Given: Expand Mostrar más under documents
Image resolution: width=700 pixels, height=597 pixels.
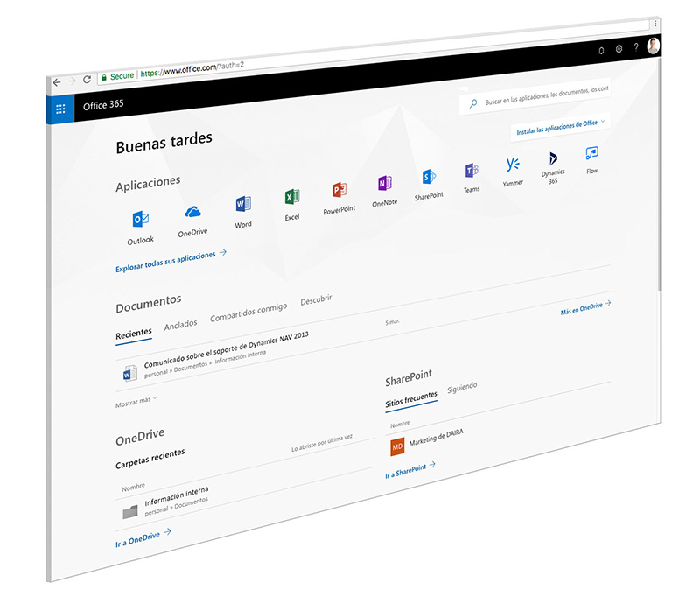Looking at the screenshot, I should click(x=136, y=402).
